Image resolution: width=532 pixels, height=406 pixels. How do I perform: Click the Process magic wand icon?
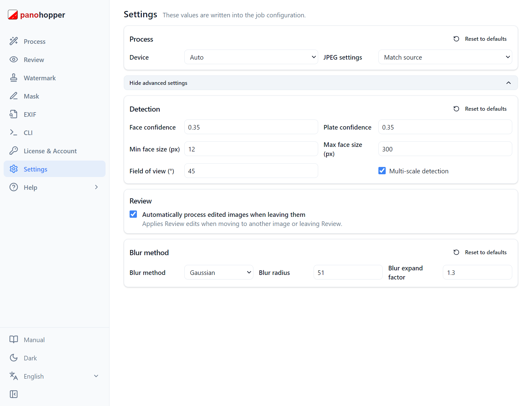[x=14, y=41]
